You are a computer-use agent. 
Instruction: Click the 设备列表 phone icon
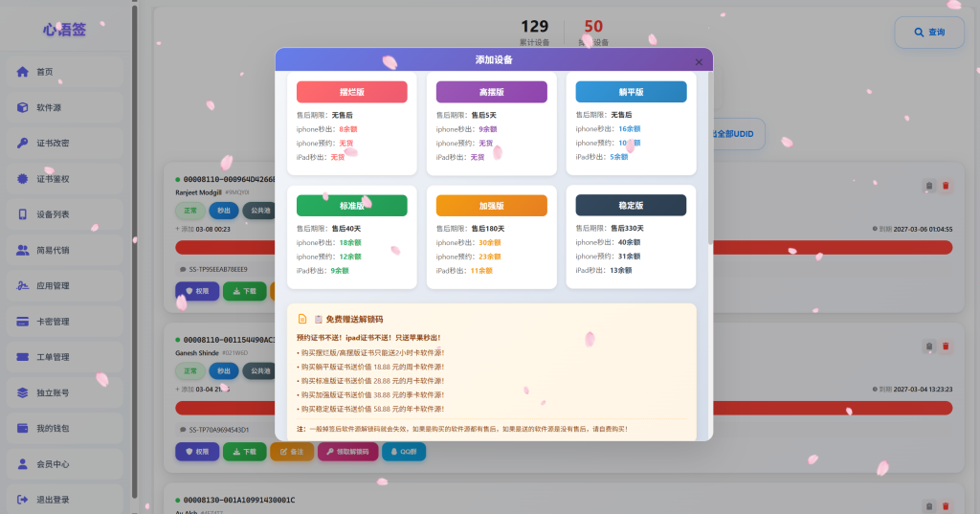click(23, 214)
